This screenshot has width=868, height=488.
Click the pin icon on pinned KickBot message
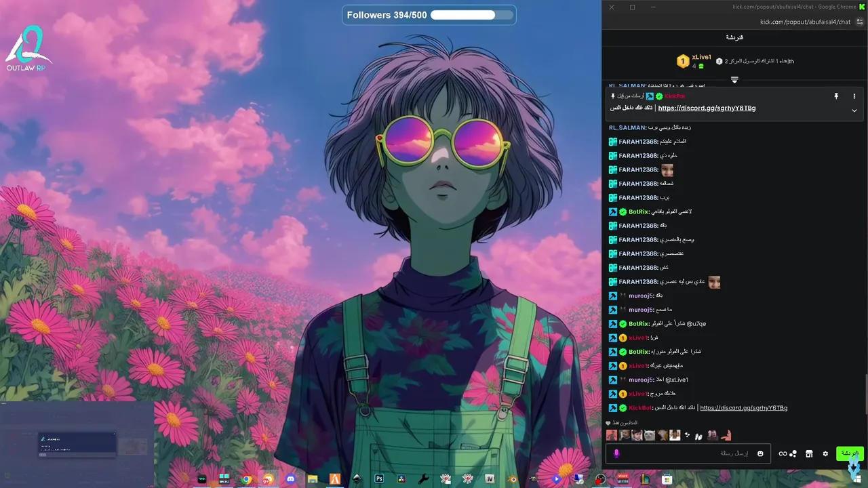tap(836, 96)
